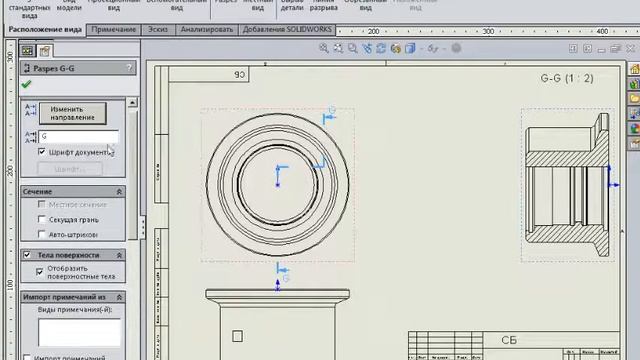Image resolution: width=640 pixels, height=360 pixels.
Task: Click the green checkmark to accept Разрез G-G
Action: click(x=27, y=84)
